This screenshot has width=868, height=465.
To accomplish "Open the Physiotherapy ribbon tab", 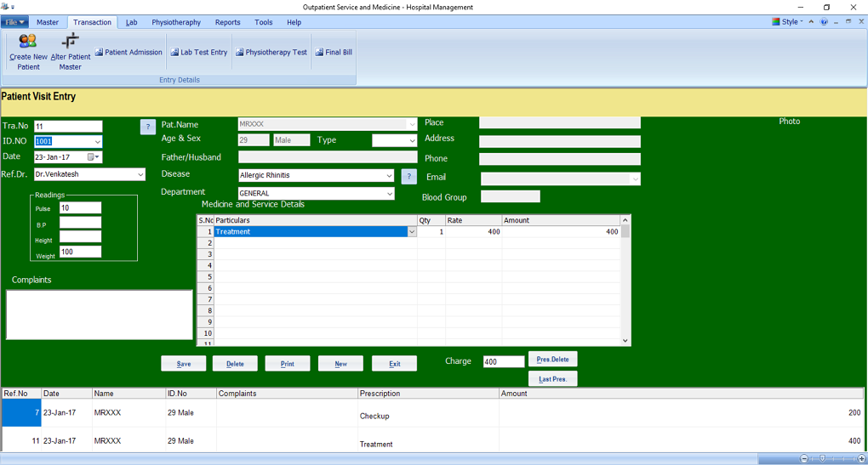I will pyautogui.click(x=176, y=22).
